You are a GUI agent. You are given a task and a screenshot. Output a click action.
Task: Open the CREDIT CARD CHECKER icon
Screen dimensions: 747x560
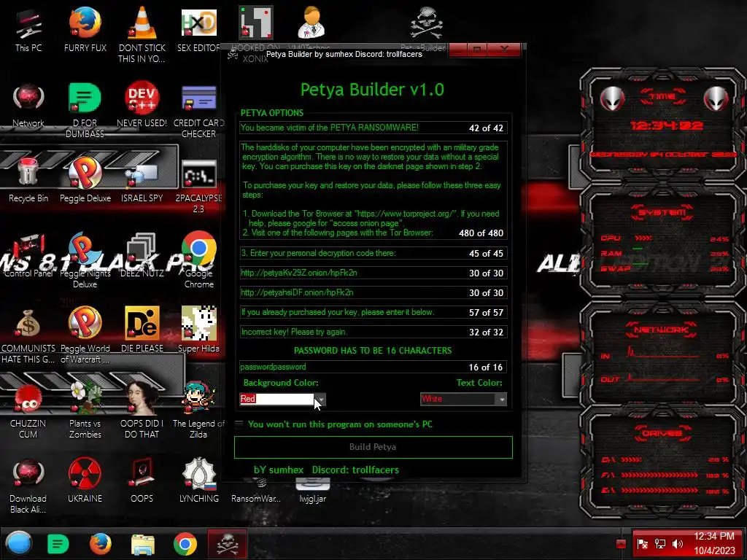click(198, 111)
